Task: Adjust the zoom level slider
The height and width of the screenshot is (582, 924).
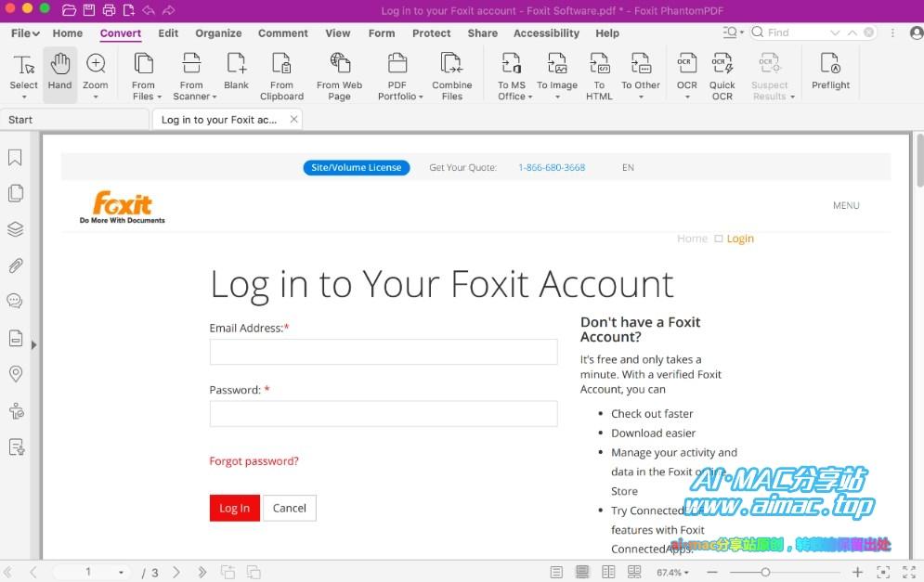Action: pos(765,572)
